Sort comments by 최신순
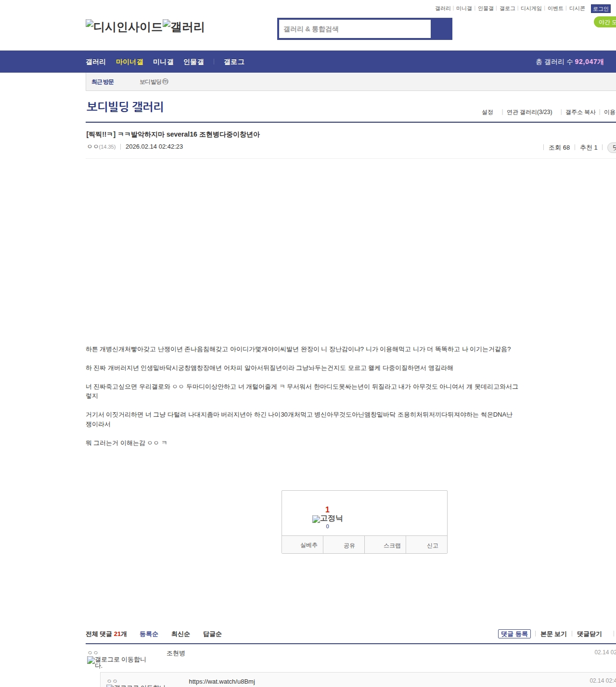616x687 pixels. point(180,634)
